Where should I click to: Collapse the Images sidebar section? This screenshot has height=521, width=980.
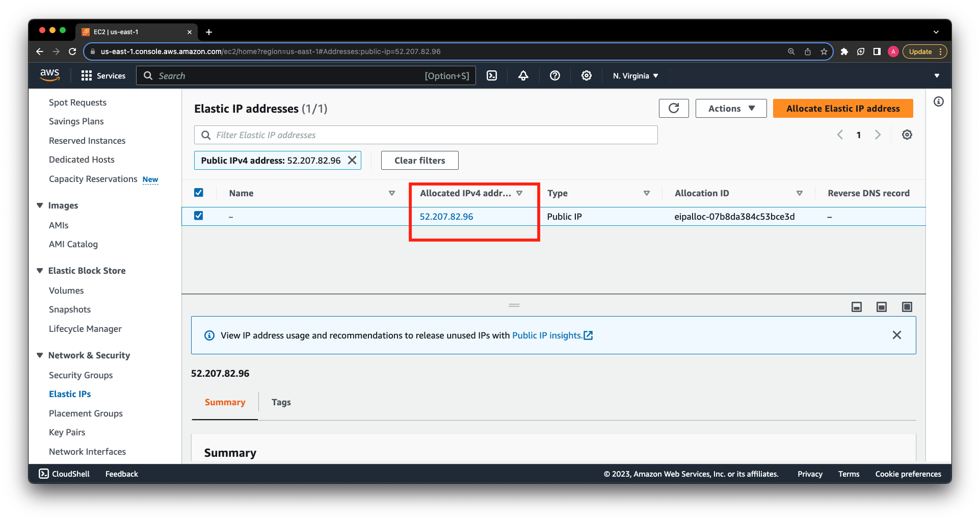(x=40, y=205)
